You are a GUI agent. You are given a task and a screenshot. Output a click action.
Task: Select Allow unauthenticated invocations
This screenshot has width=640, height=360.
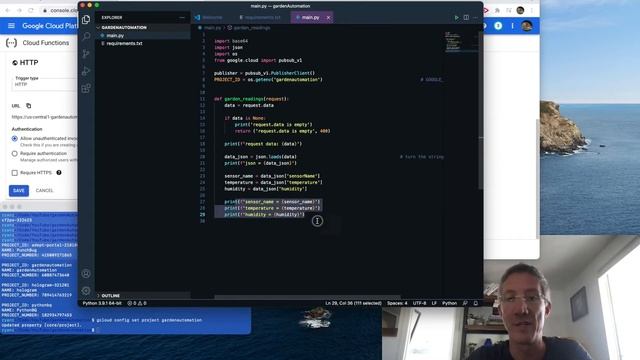[15, 139]
